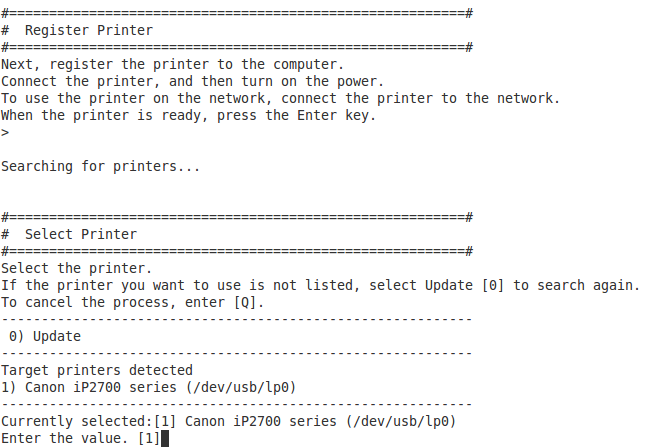645x448 pixels.
Task: Click the "To use the printer on the network" line
Action: point(280,99)
